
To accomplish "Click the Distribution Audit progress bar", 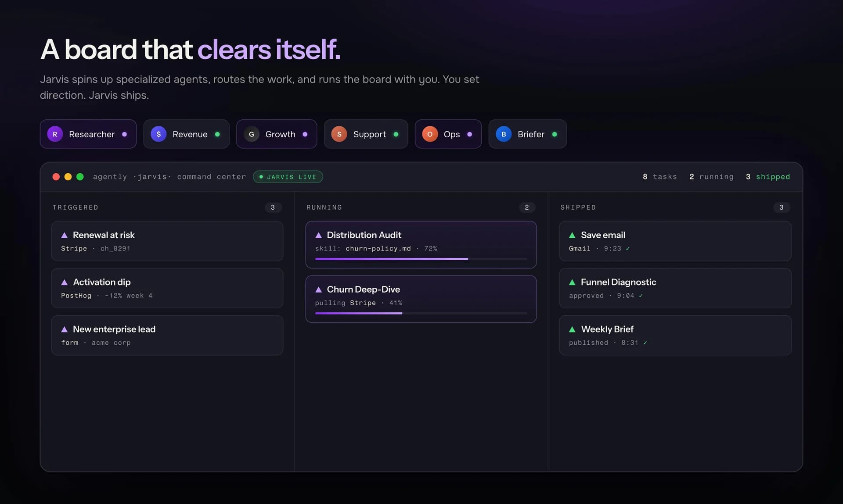I will coord(421,259).
